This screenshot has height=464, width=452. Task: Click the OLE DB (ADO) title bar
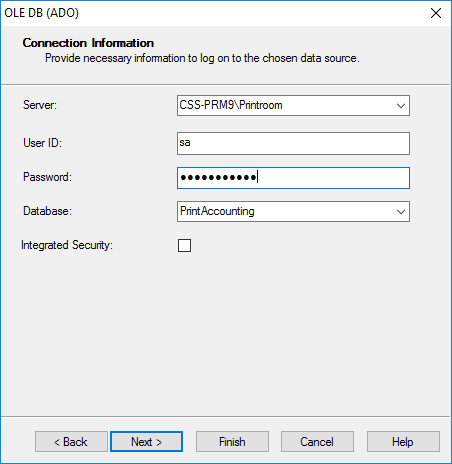click(213, 13)
